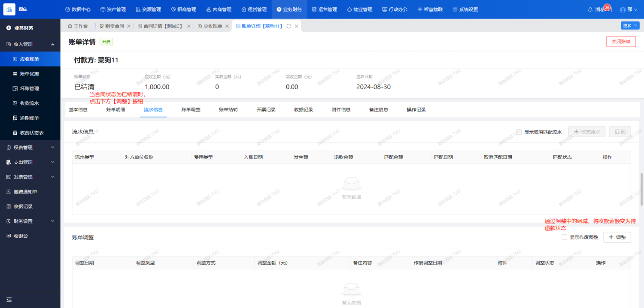Expand the 财务设置 sidebar group

(52, 221)
